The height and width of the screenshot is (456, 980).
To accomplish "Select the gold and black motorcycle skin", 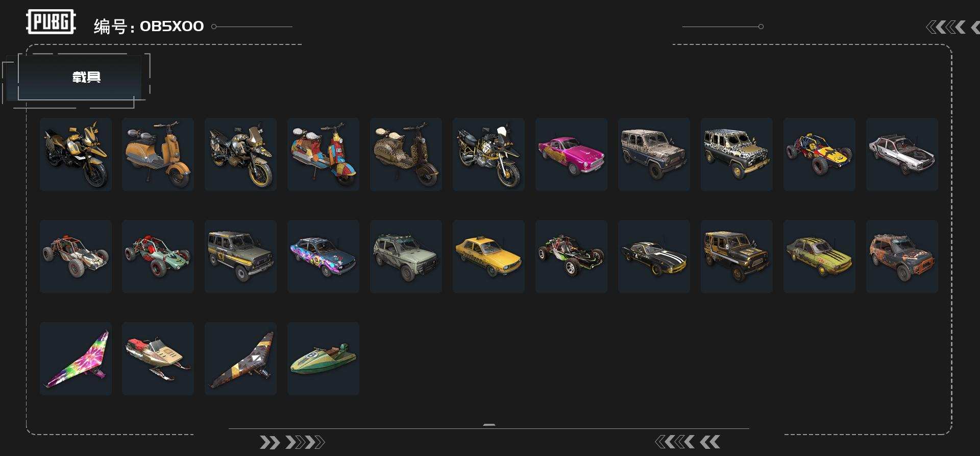I will pyautogui.click(x=76, y=155).
